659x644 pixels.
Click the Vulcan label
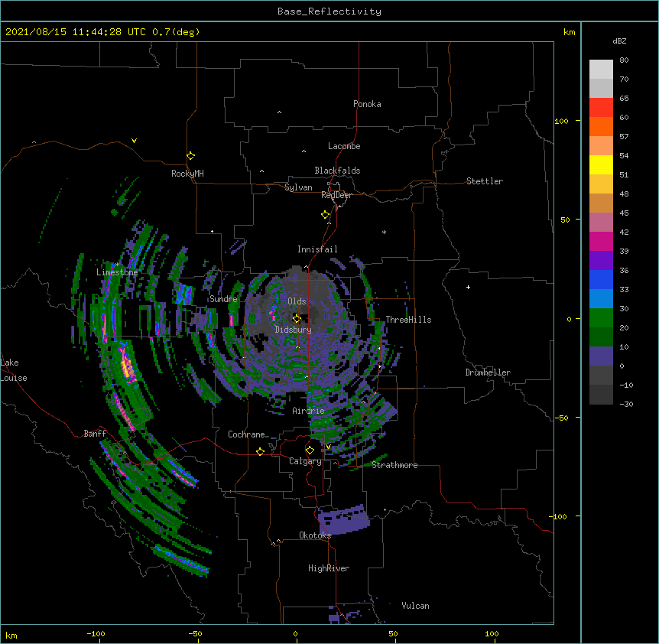pyautogui.click(x=415, y=606)
